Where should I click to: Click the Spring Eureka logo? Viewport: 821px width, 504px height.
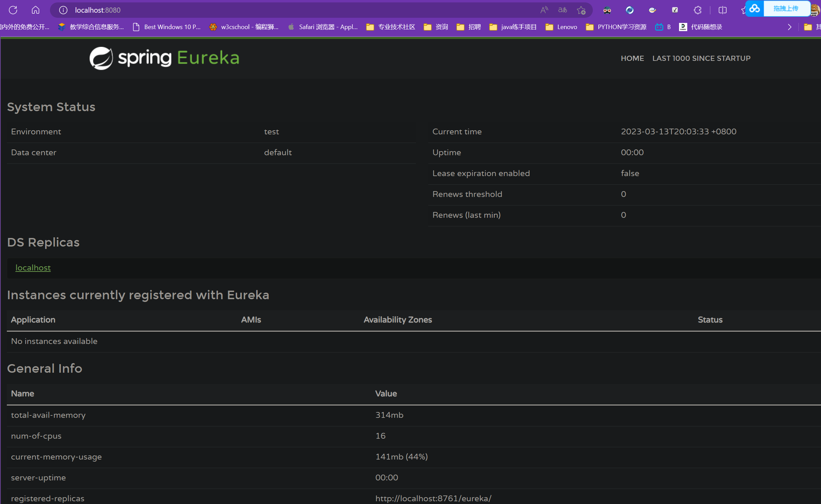[x=164, y=58]
